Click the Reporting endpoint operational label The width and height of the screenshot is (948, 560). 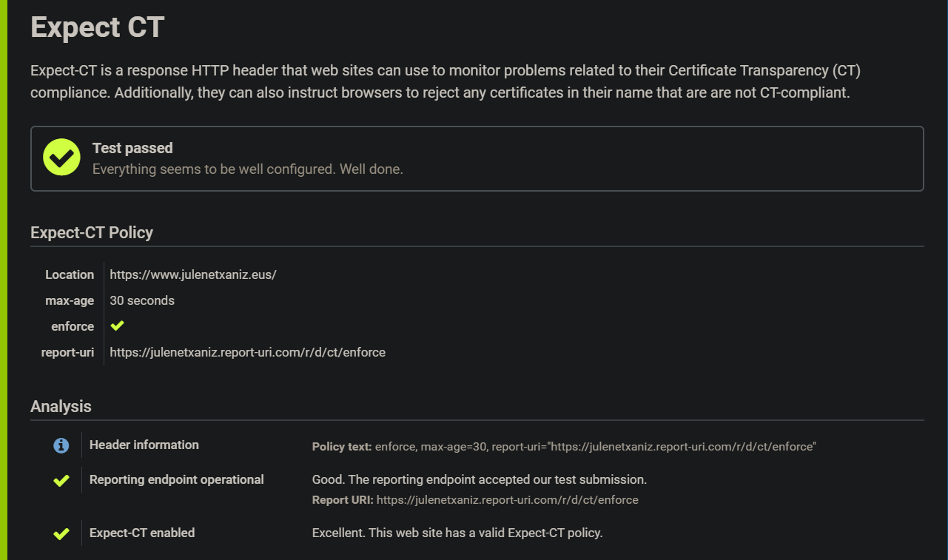coord(177,479)
